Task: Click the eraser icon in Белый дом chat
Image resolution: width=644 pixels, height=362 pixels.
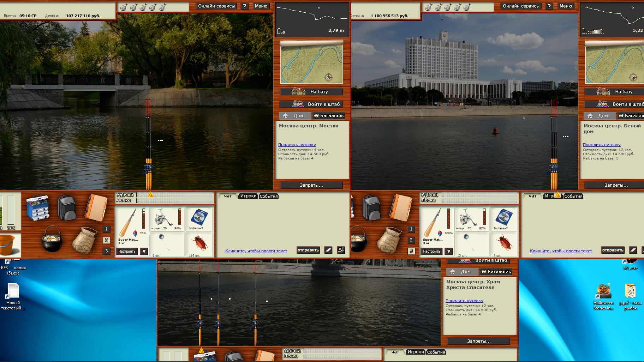Action: coord(633,250)
